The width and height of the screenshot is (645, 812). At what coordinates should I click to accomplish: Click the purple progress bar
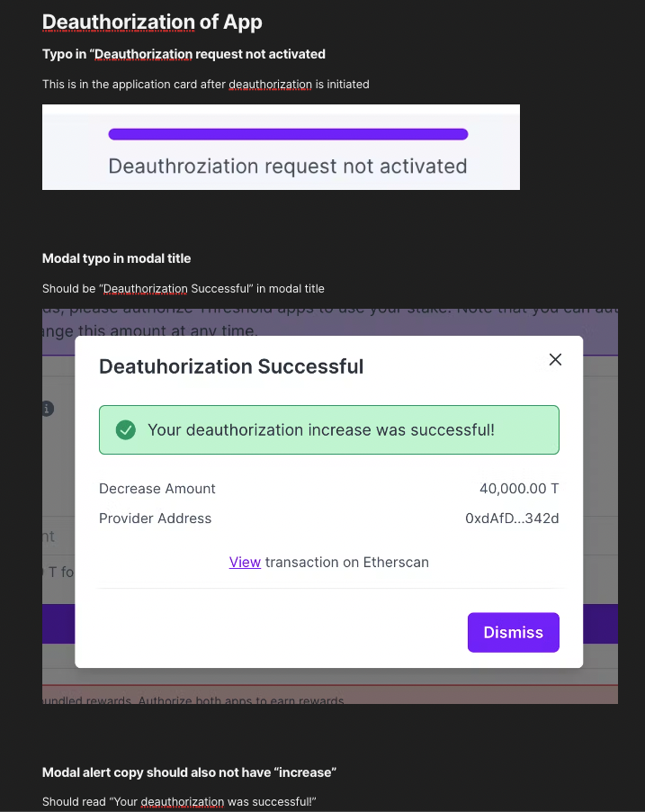288,133
